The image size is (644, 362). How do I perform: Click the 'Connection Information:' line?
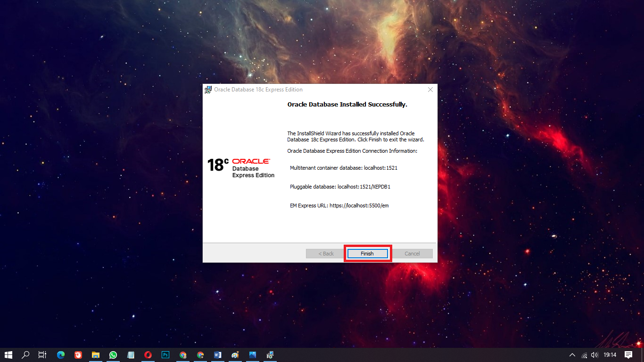click(x=352, y=151)
